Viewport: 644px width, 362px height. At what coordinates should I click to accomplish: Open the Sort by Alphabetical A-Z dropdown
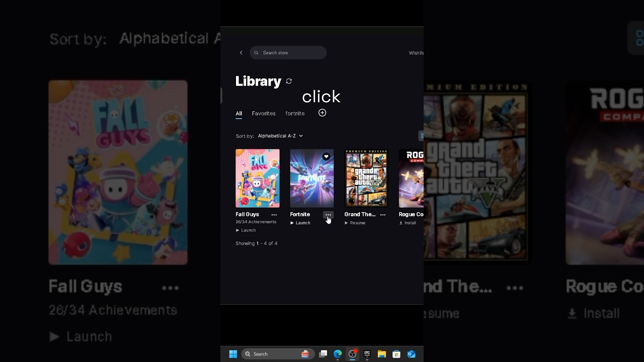point(280,136)
